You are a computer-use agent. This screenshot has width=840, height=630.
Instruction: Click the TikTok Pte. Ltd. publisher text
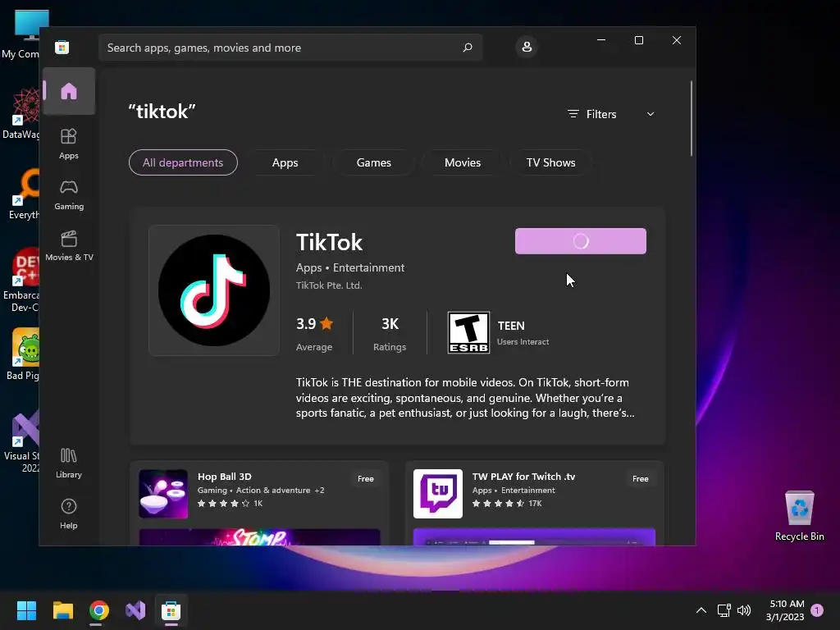(329, 285)
